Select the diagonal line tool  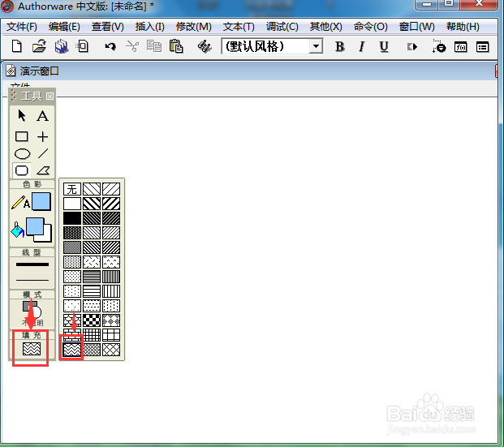pyautogui.click(x=43, y=153)
